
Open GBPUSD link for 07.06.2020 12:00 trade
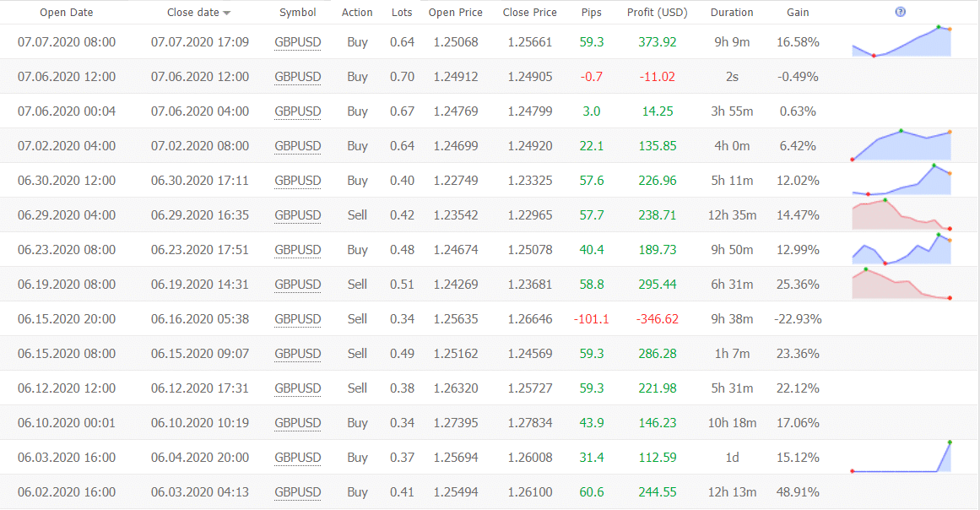[297, 77]
